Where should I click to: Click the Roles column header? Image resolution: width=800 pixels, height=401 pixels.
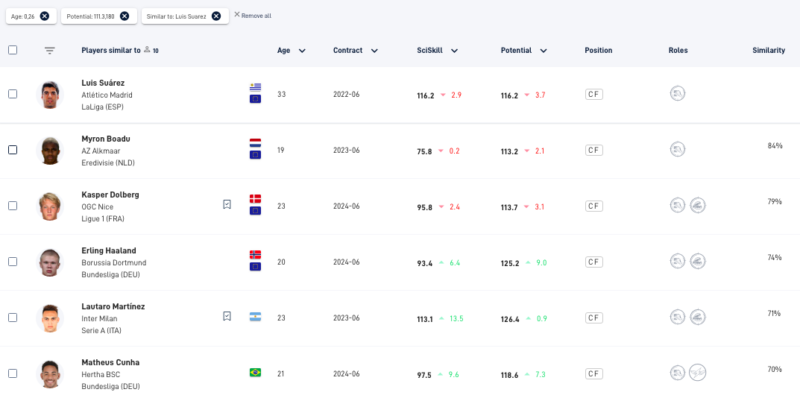[678, 51]
